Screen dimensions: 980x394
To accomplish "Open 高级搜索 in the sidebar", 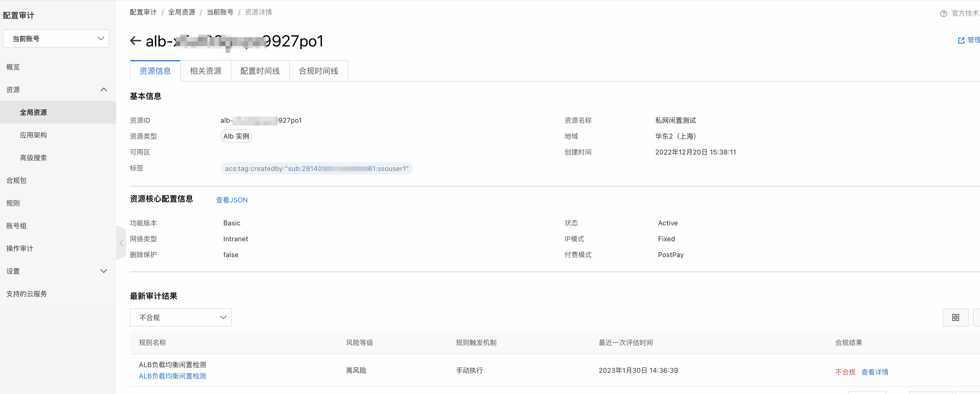I will coord(33,158).
